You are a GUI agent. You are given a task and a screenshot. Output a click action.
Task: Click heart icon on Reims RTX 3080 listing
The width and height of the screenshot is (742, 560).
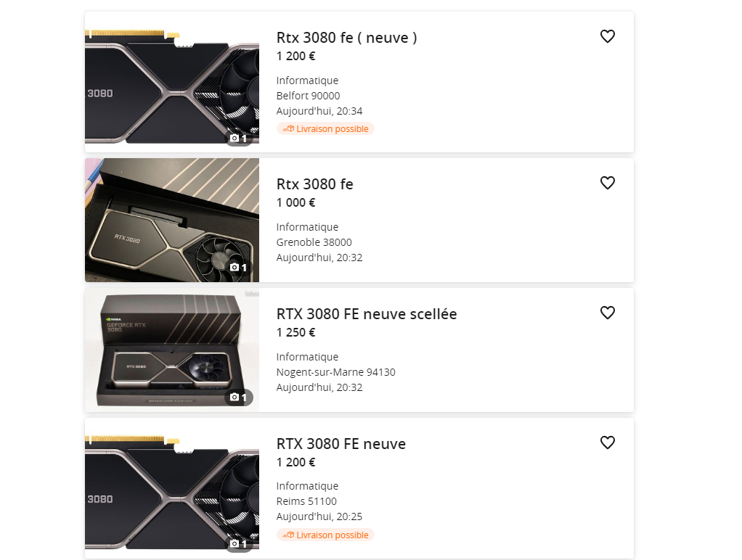pyautogui.click(x=608, y=442)
